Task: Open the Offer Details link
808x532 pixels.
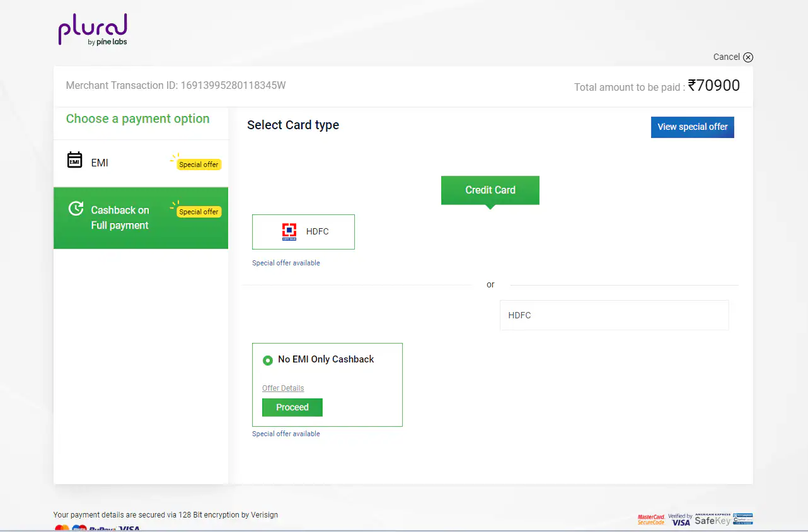Action: click(283, 388)
